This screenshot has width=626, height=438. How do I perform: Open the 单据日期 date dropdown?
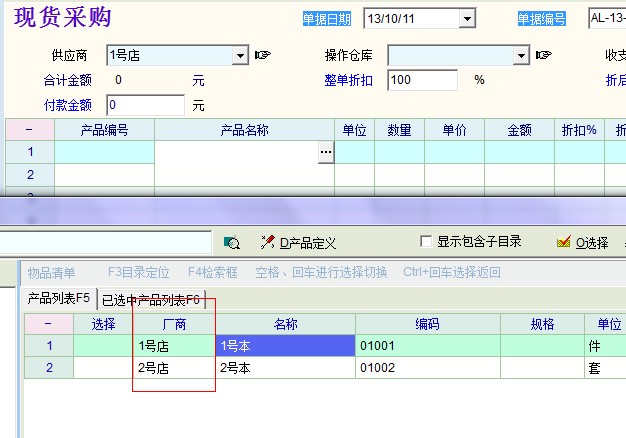[466, 19]
